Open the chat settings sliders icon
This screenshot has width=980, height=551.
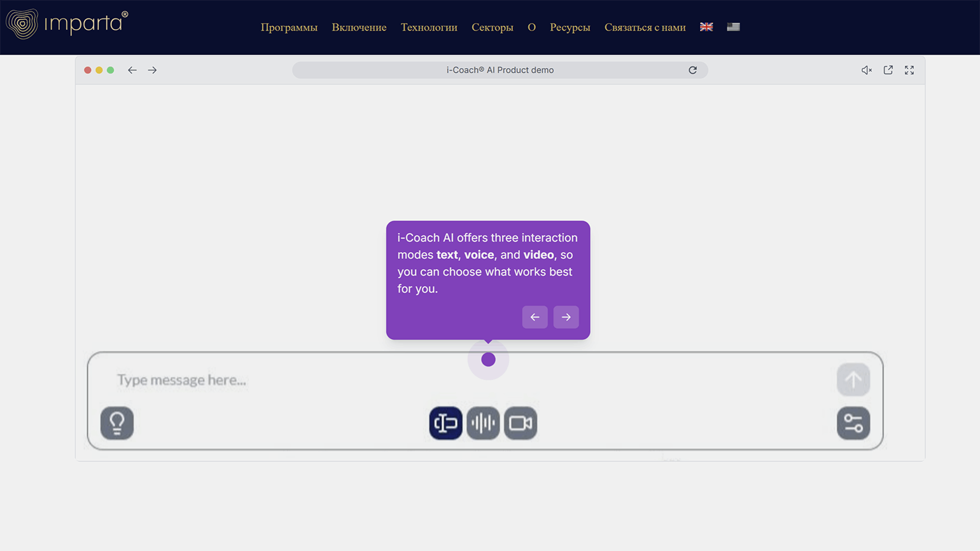(853, 423)
